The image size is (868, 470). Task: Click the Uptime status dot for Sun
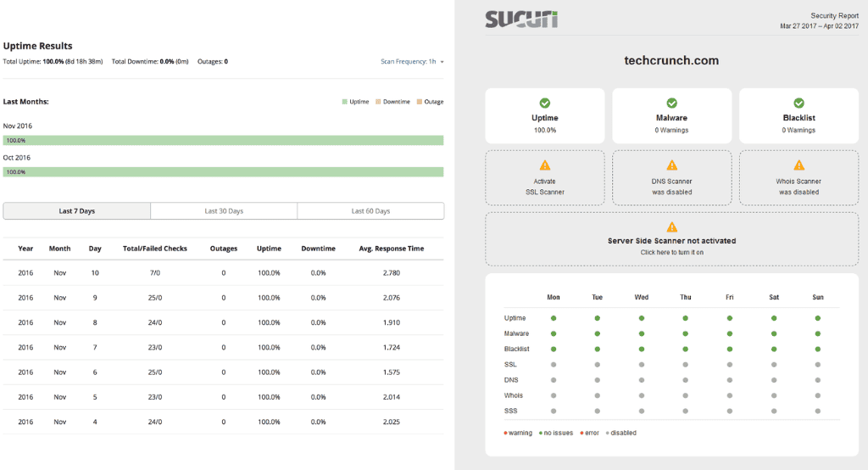click(818, 318)
